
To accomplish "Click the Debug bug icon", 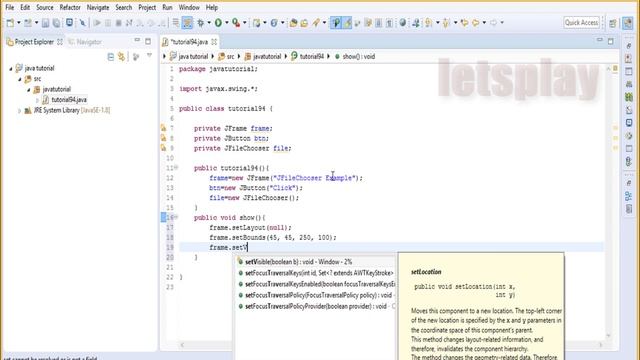I will coord(200,23).
